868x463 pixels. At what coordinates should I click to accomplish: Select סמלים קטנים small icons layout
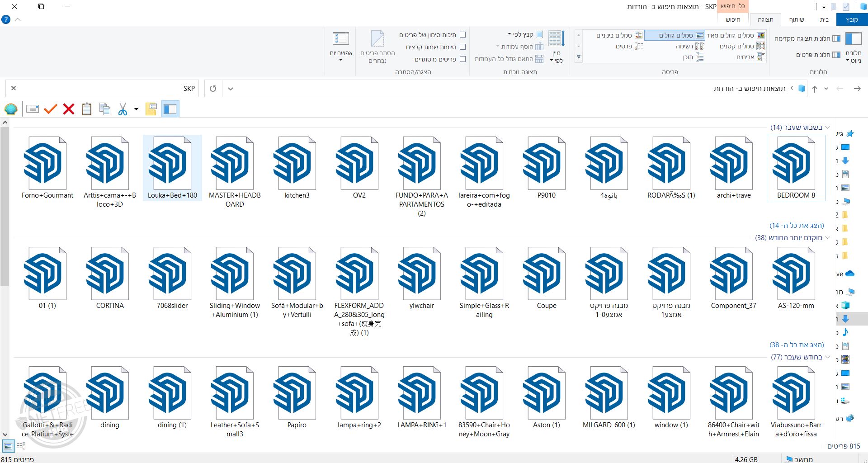point(742,46)
